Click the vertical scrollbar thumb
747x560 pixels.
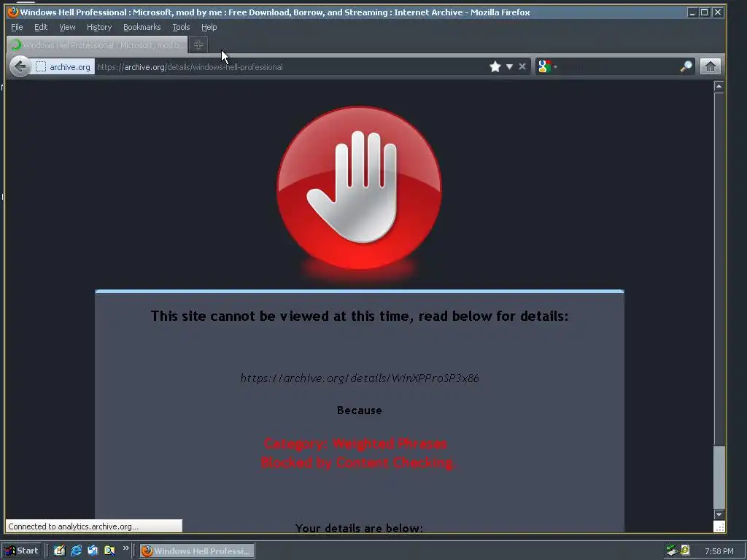(x=719, y=477)
